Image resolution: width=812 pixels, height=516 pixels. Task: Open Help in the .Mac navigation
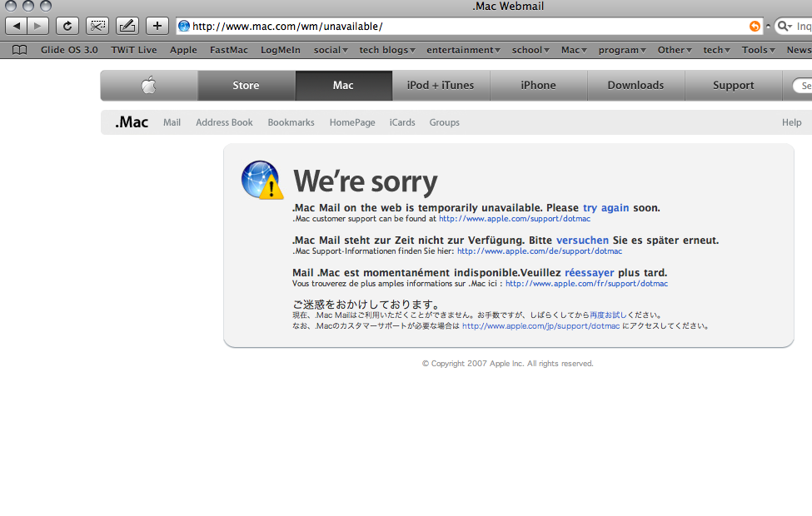[792, 122]
